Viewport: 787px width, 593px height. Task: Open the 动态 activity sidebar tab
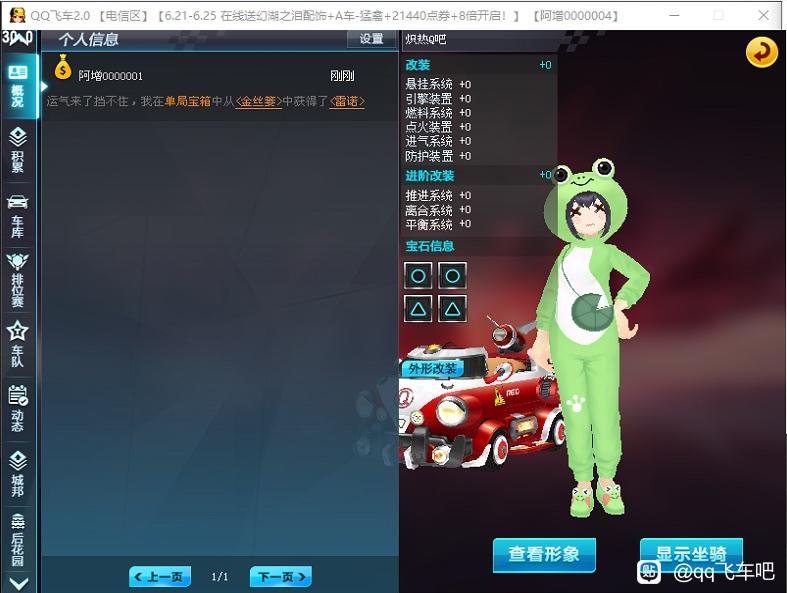coord(18,408)
